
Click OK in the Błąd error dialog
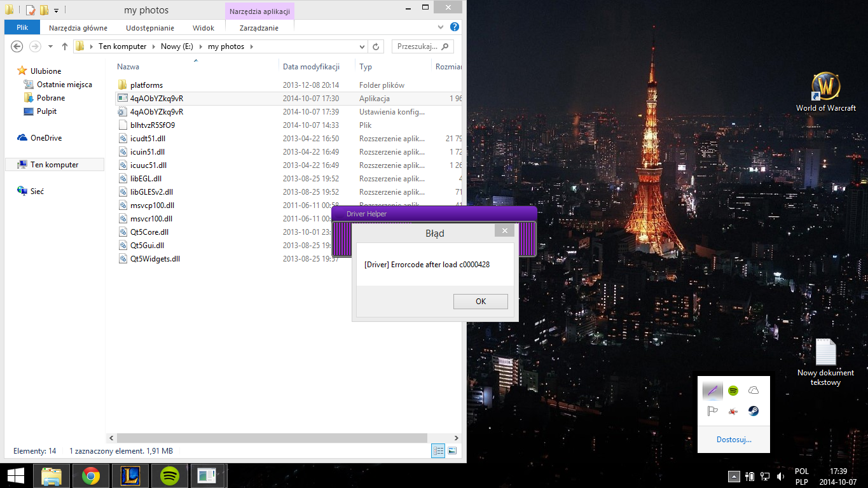(480, 302)
